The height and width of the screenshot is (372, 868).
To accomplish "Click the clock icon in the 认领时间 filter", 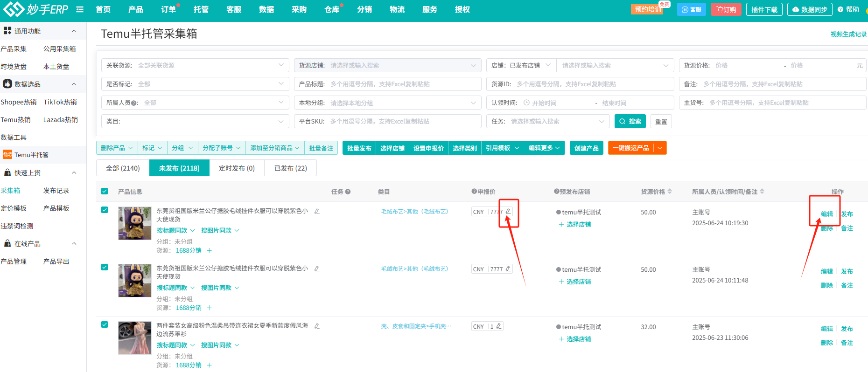I will click(x=526, y=103).
